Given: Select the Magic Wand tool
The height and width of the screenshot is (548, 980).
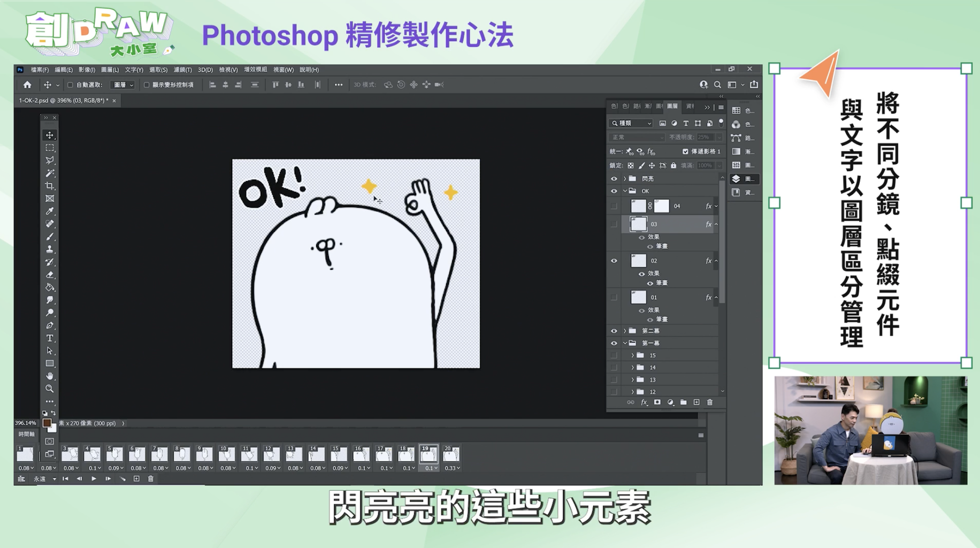Looking at the screenshot, I should 50,173.
